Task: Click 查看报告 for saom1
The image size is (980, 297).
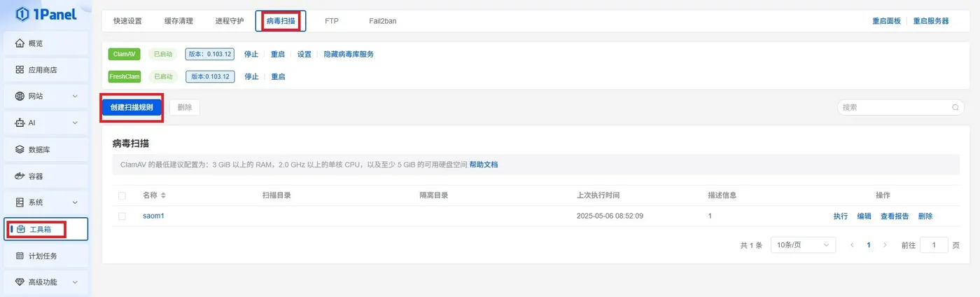Action: coord(895,216)
